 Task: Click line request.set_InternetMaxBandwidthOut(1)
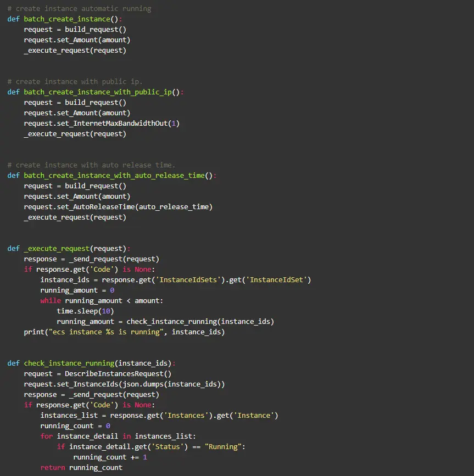(102, 124)
